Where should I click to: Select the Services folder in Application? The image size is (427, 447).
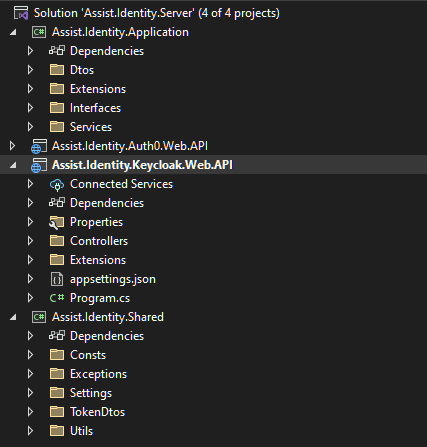click(x=91, y=127)
